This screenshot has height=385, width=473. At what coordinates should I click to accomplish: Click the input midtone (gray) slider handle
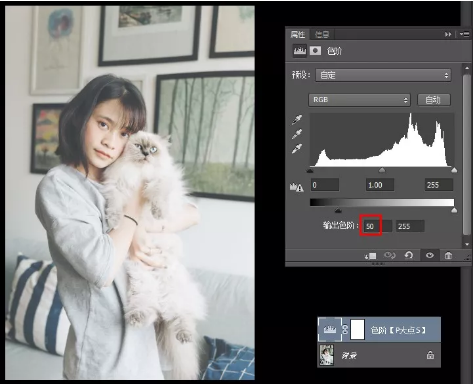click(382, 171)
